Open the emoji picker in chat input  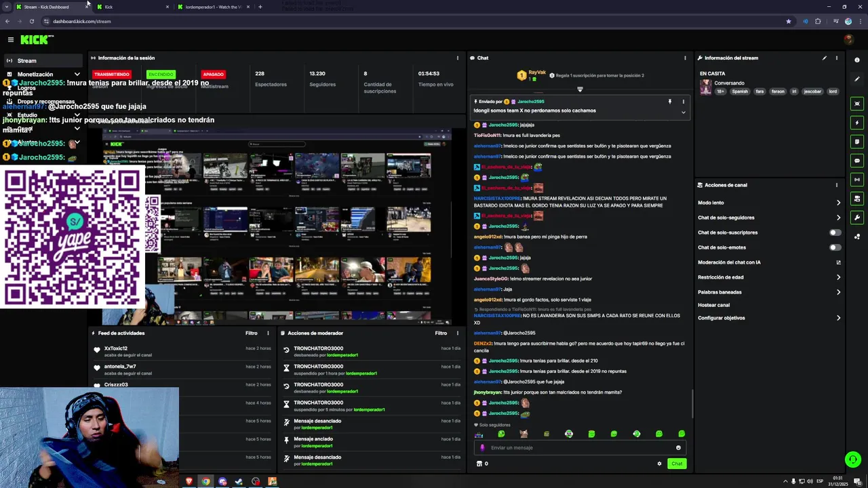[x=678, y=448]
